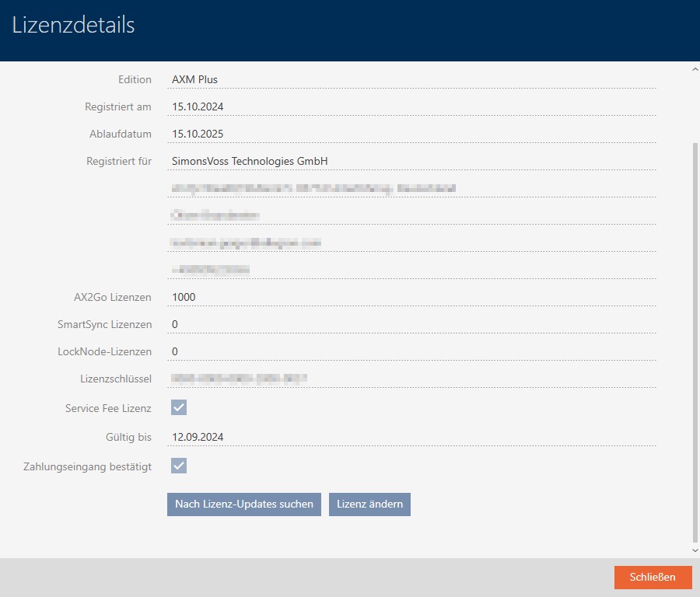The height and width of the screenshot is (597, 700).
Task: Focus the SmartSync Lizenzen field
Action: 412,324
